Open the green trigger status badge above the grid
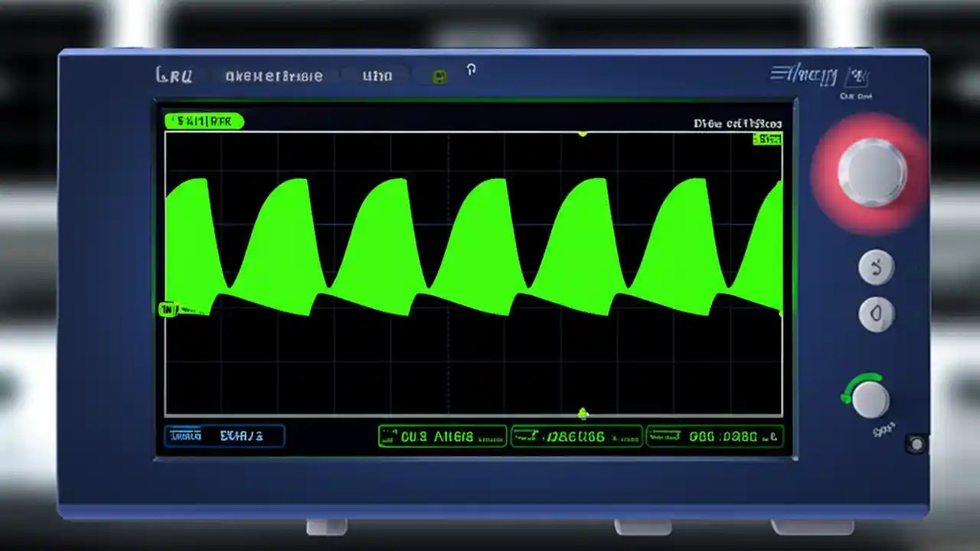Screen dimensions: 980x551 tap(203, 121)
